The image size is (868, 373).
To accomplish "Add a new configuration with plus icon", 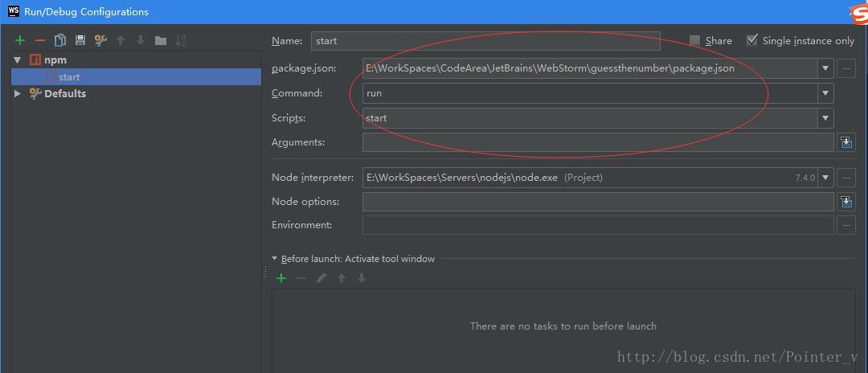I will click(x=20, y=40).
